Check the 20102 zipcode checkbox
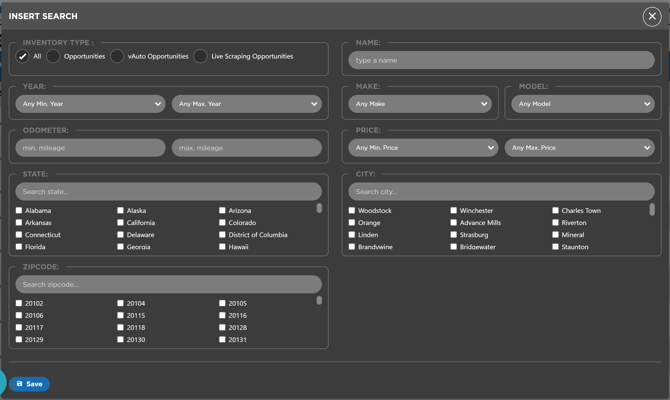 coord(19,303)
